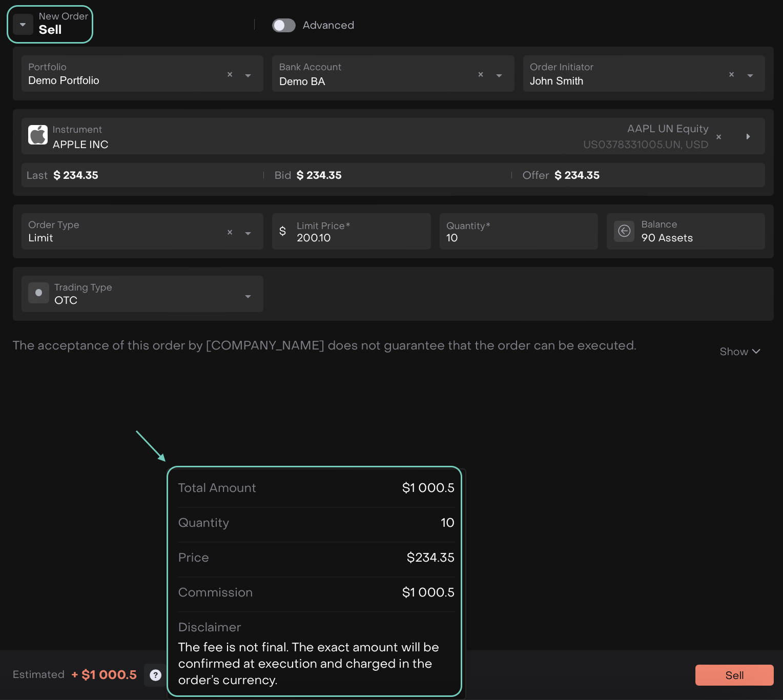The height and width of the screenshot is (700, 783).
Task: Click the Quantity input field
Action: [518, 238]
